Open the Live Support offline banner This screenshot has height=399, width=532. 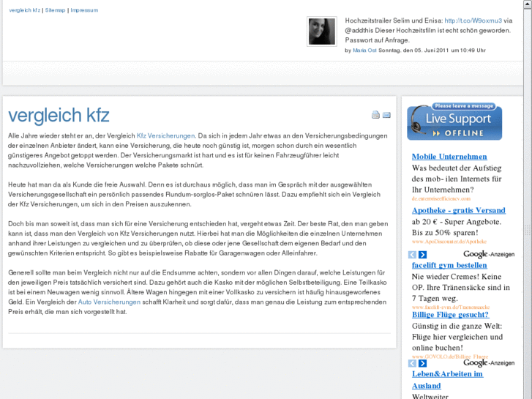454,121
